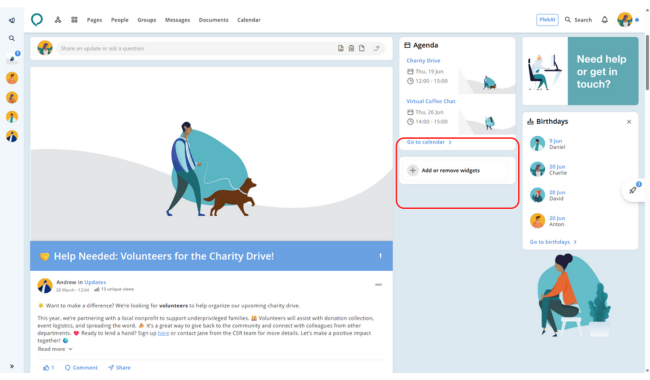
Task: Expand the left sidebar with double chevron
Action: point(12,366)
